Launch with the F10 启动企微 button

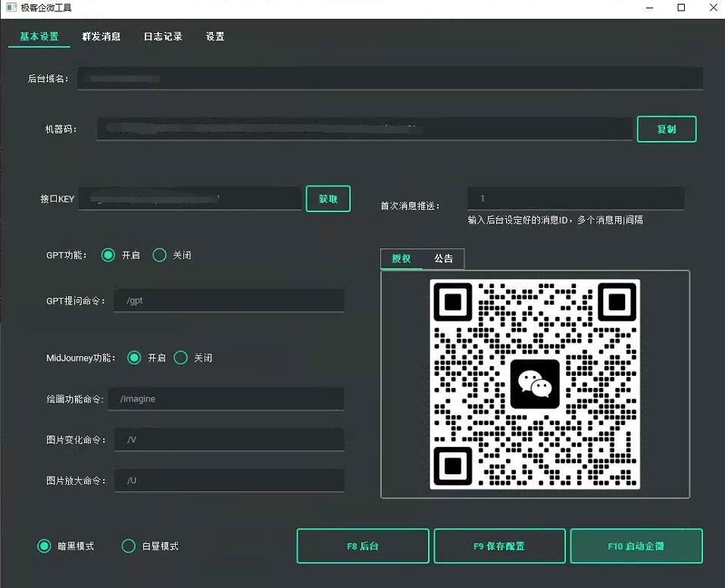pos(636,546)
